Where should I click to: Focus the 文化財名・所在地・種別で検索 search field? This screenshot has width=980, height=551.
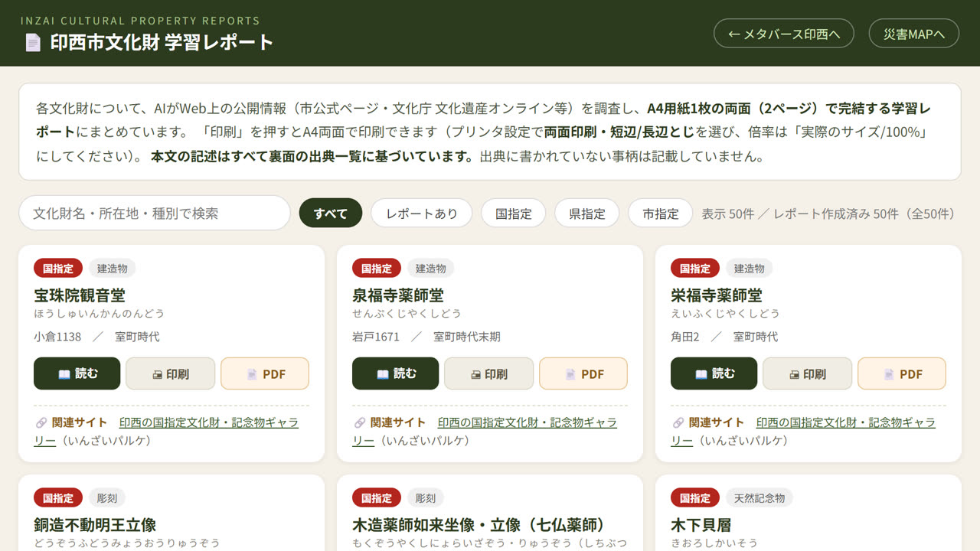[155, 214]
